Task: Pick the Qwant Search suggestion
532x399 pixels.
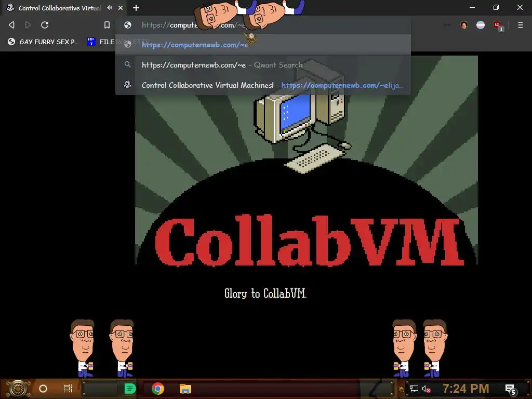Action: [x=263, y=65]
